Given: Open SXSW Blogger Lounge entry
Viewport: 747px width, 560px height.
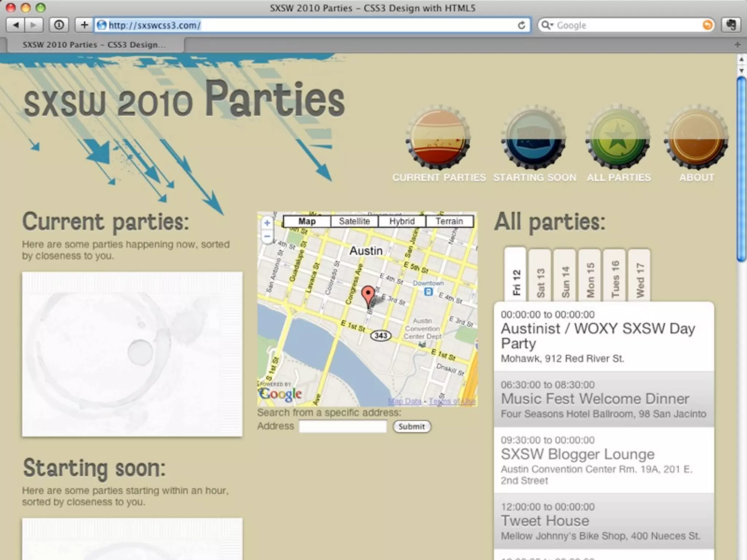Looking at the screenshot, I should pos(604,460).
